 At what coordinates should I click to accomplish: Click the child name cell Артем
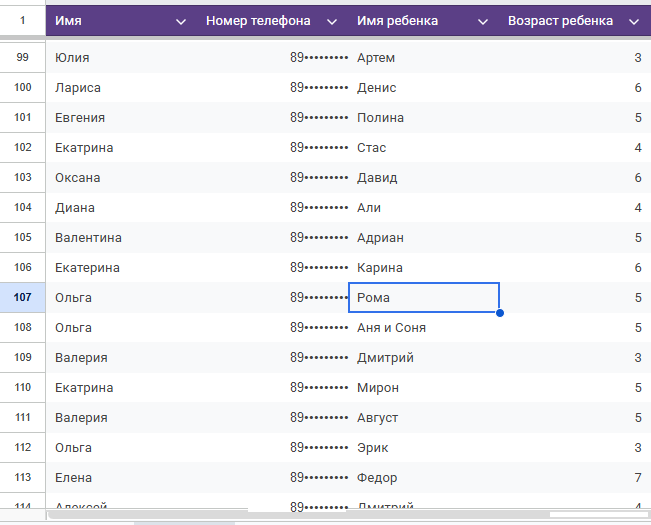coord(424,58)
